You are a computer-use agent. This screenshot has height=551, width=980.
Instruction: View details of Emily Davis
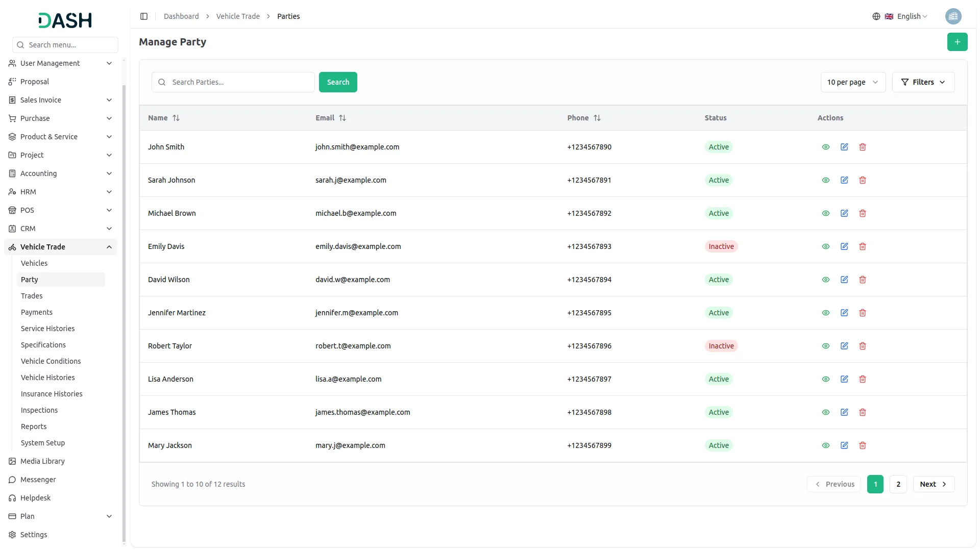point(826,246)
